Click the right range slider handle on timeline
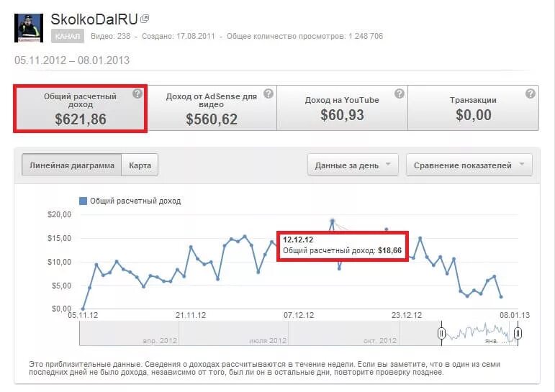 coord(518,333)
